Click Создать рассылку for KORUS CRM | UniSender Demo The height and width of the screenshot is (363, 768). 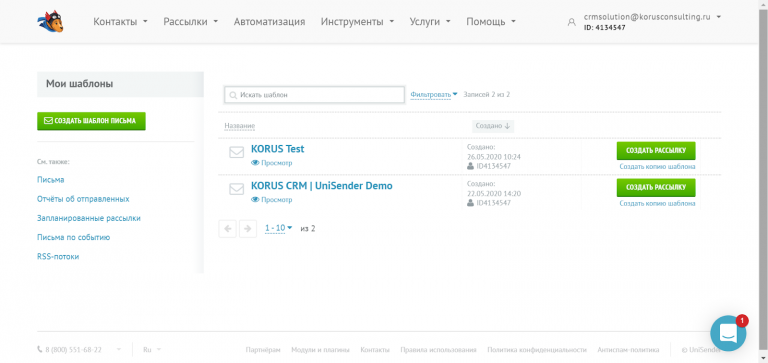coord(656,187)
